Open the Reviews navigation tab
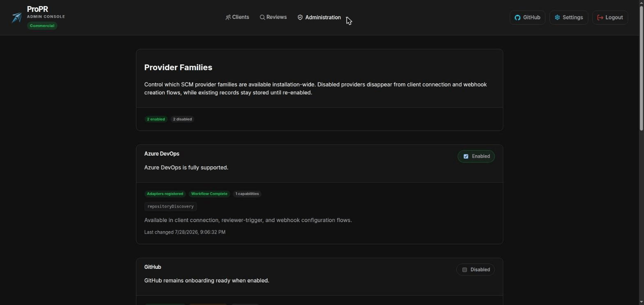The image size is (644, 305). click(274, 17)
